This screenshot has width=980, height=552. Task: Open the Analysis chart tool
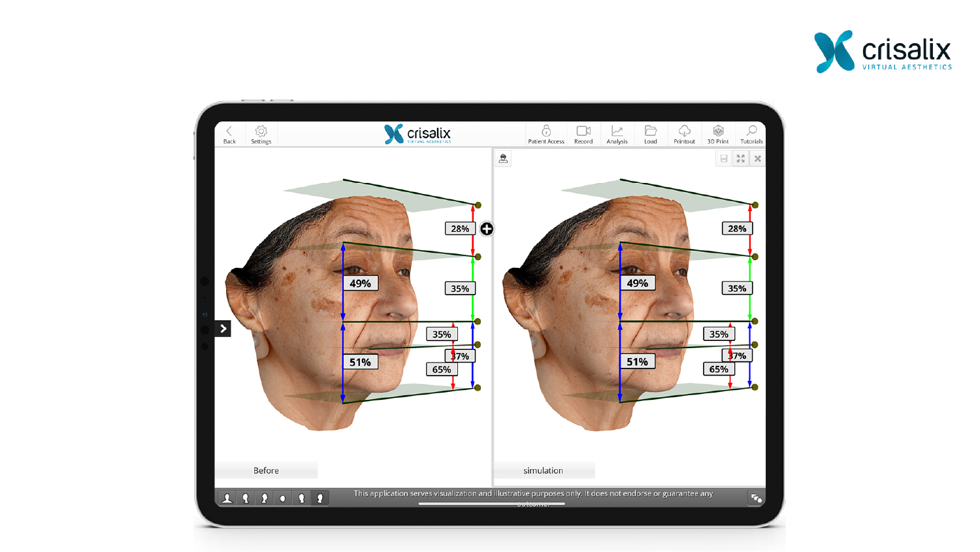[x=617, y=134]
